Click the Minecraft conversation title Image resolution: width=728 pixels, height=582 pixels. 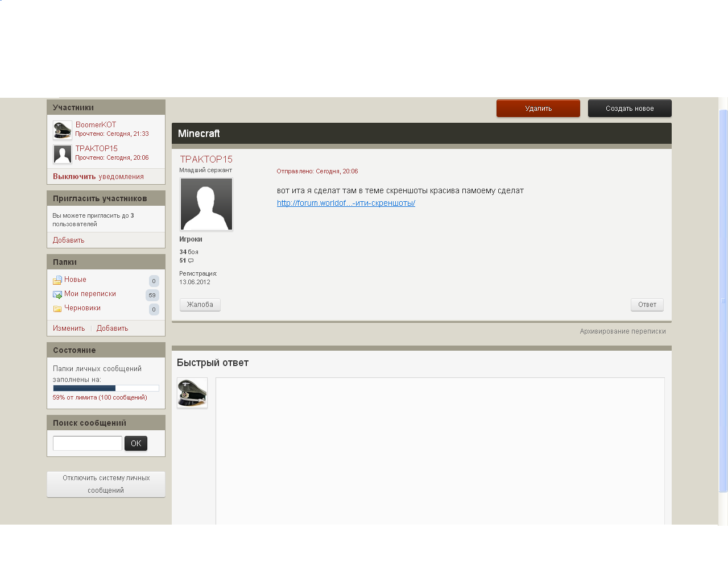click(198, 134)
